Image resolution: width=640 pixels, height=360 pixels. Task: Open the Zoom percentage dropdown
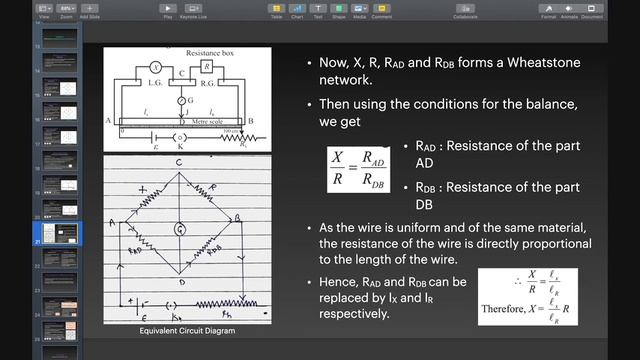point(67,9)
